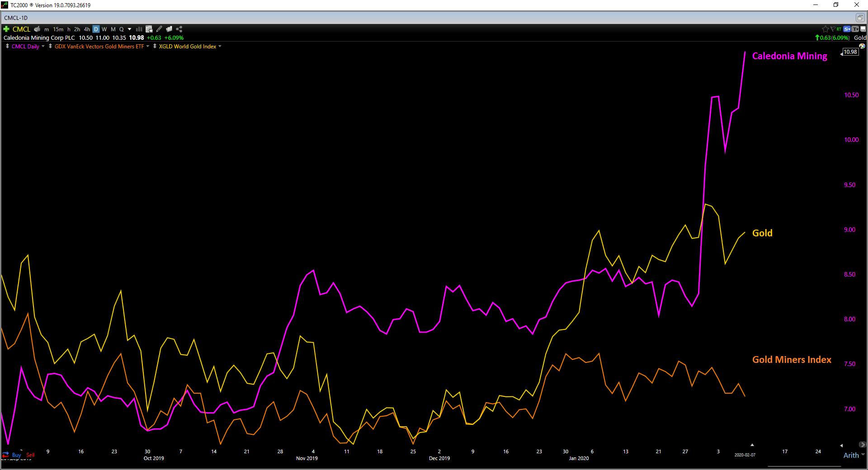Click the Buy button
The image size is (868, 470).
(17, 455)
